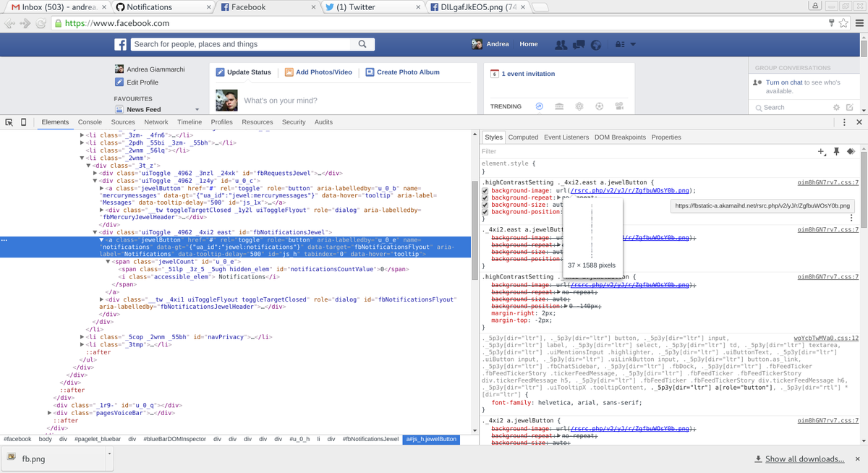This screenshot has height=473, width=868.
Task: Expand the pagesVoiceBar div node
Action: (x=50, y=413)
